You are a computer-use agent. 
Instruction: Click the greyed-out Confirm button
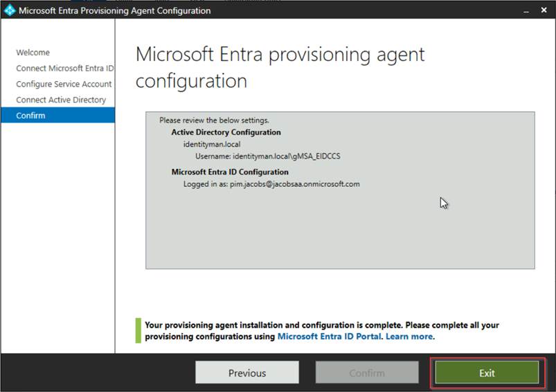click(367, 373)
